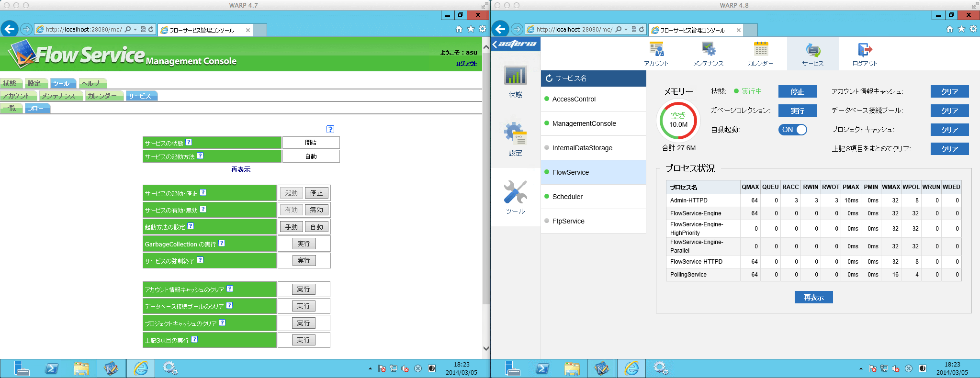
Task: Open Internet Explorer in WARP 4.7 taskbar
Action: click(x=141, y=368)
